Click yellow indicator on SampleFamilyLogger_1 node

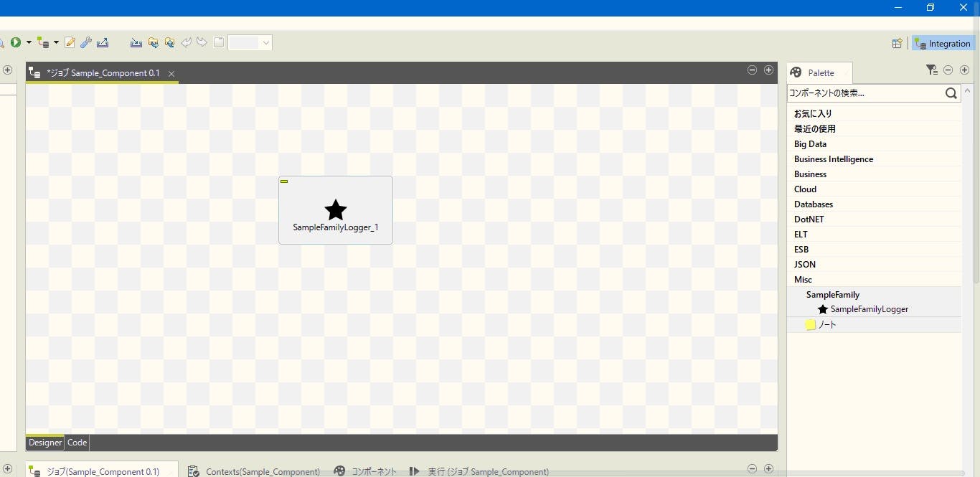click(284, 181)
